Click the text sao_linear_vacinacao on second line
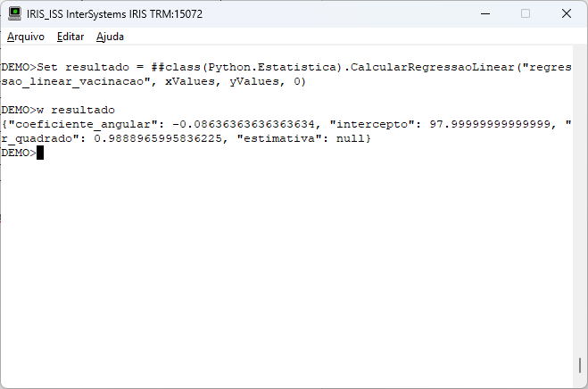588x389 pixels. (72, 81)
